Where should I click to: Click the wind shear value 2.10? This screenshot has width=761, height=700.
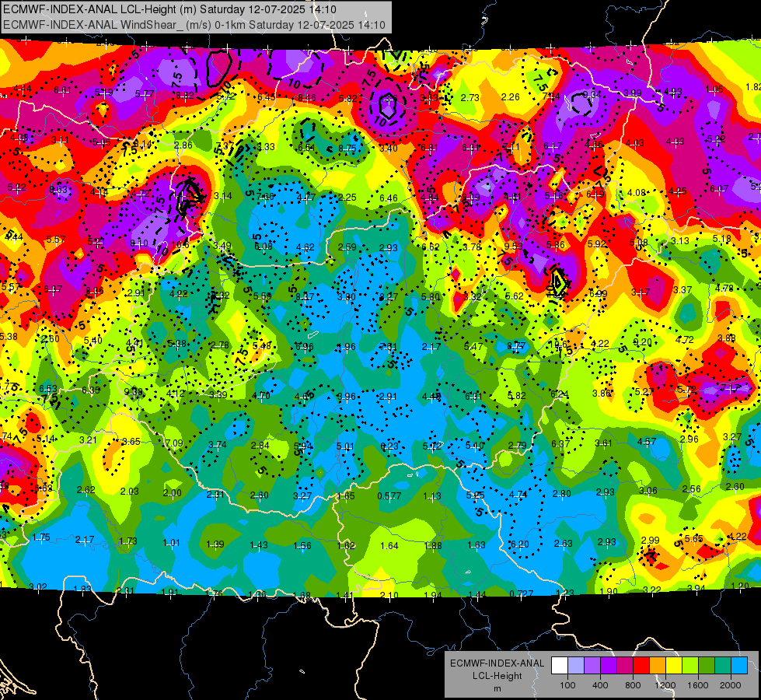pyautogui.click(x=389, y=595)
